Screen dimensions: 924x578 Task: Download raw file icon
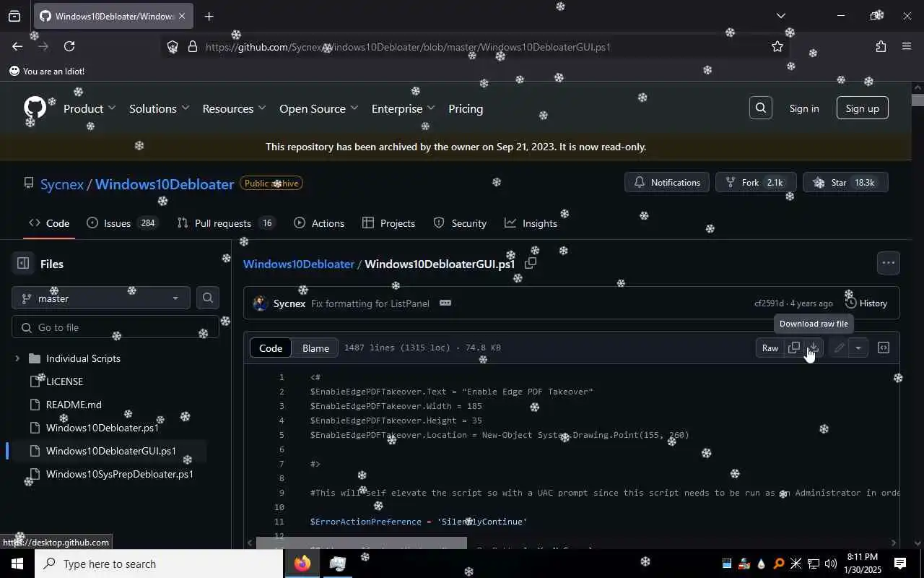pos(814,348)
